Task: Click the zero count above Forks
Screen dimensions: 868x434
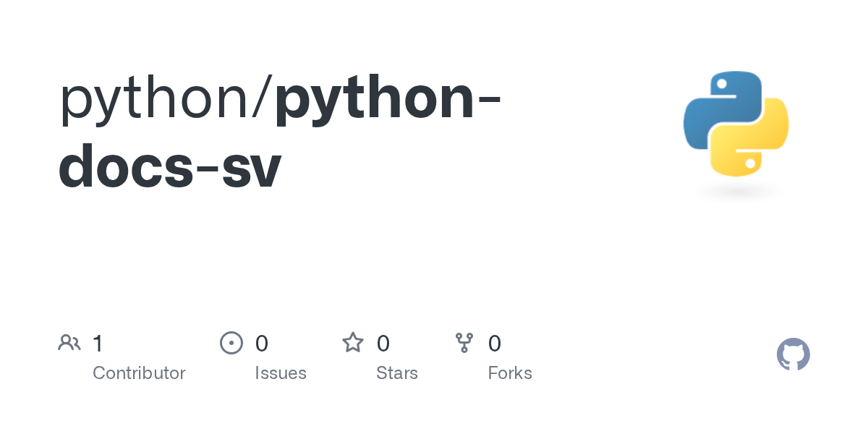Action: click(495, 344)
